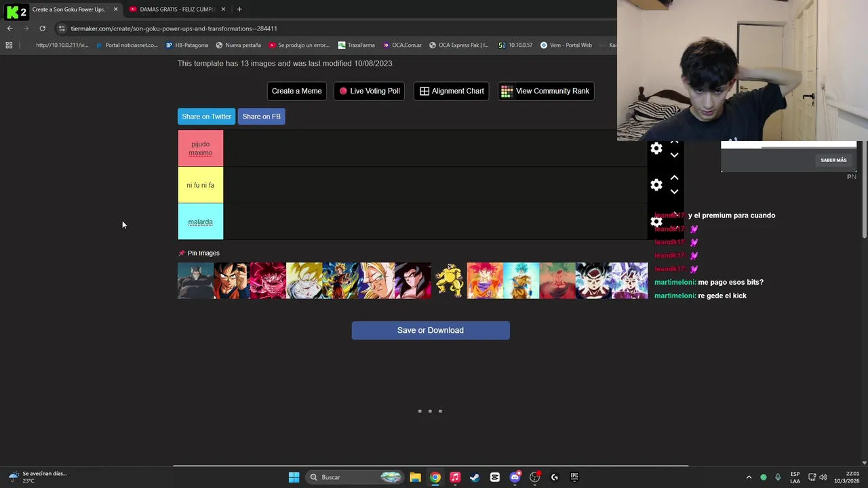The image size is (868, 488).
Task: Click the pijudo maximo tier label
Action: 200,148
